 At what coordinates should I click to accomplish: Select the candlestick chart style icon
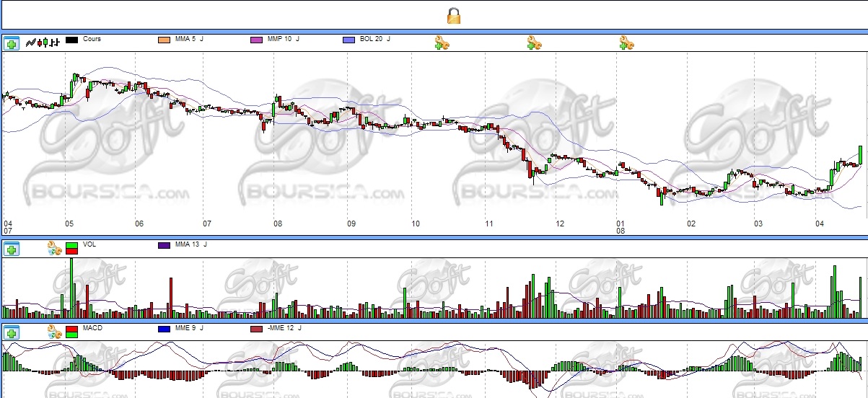coord(43,43)
